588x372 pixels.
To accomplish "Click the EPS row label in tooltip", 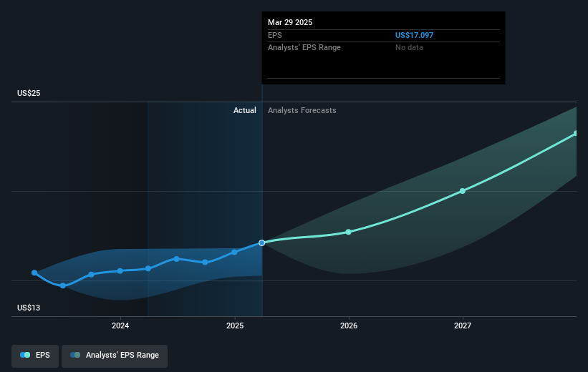I will pyautogui.click(x=275, y=35).
